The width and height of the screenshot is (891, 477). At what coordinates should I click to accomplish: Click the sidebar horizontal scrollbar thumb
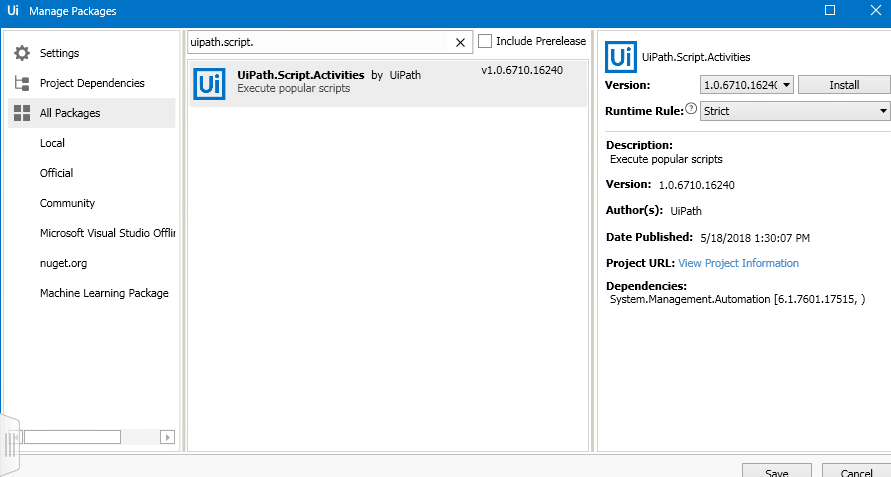[72, 437]
